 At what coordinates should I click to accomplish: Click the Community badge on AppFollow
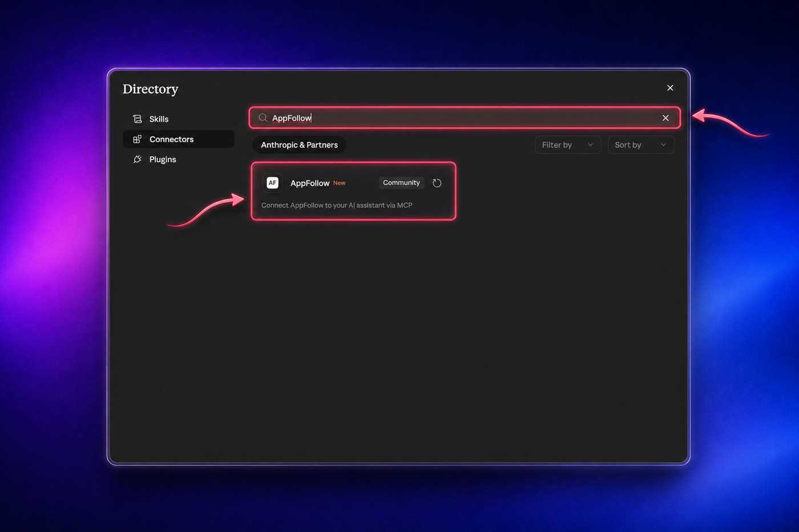pyautogui.click(x=401, y=182)
